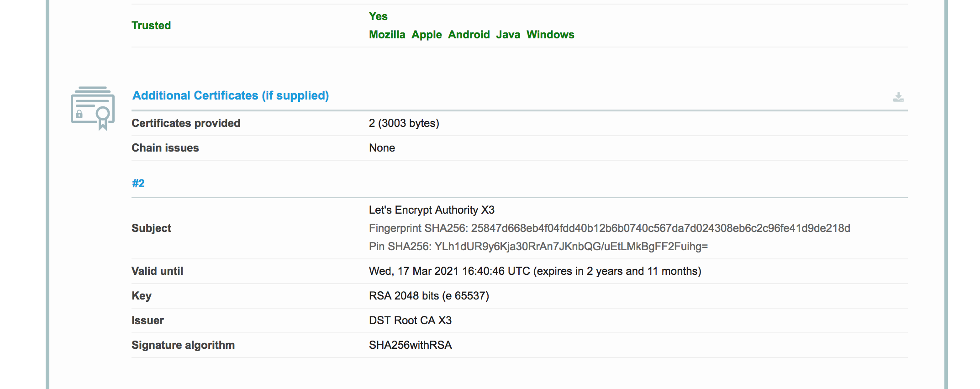Viewport: 980px width, 389px height.
Task: Open the Additional Certificates section heading
Action: pyautogui.click(x=230, y=95)
